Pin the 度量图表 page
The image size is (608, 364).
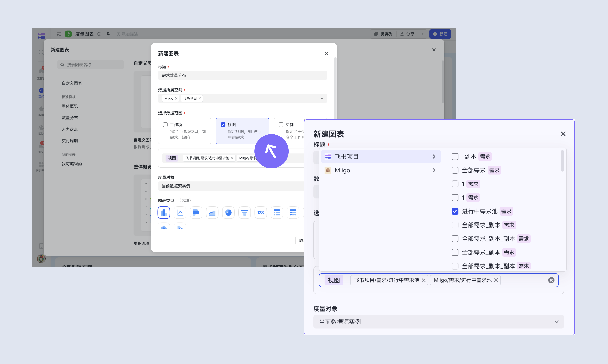point(108,34)
